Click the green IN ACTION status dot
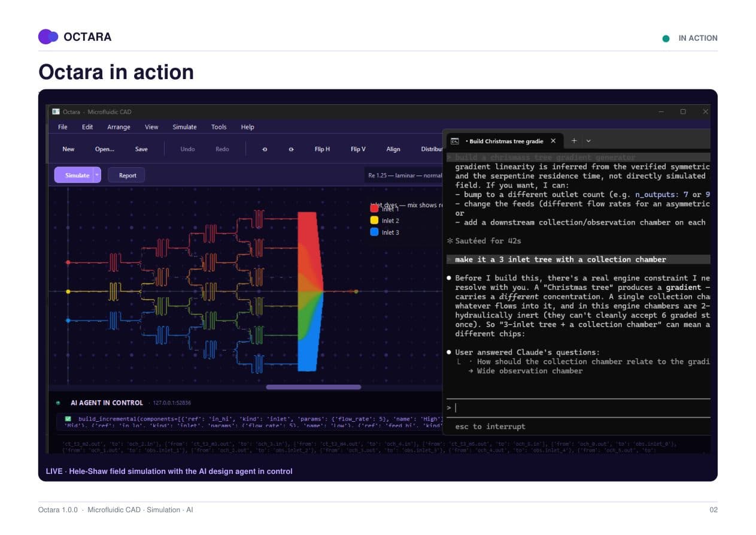The width and height of the screenshot is (756, 535). (x=666, y=38)
